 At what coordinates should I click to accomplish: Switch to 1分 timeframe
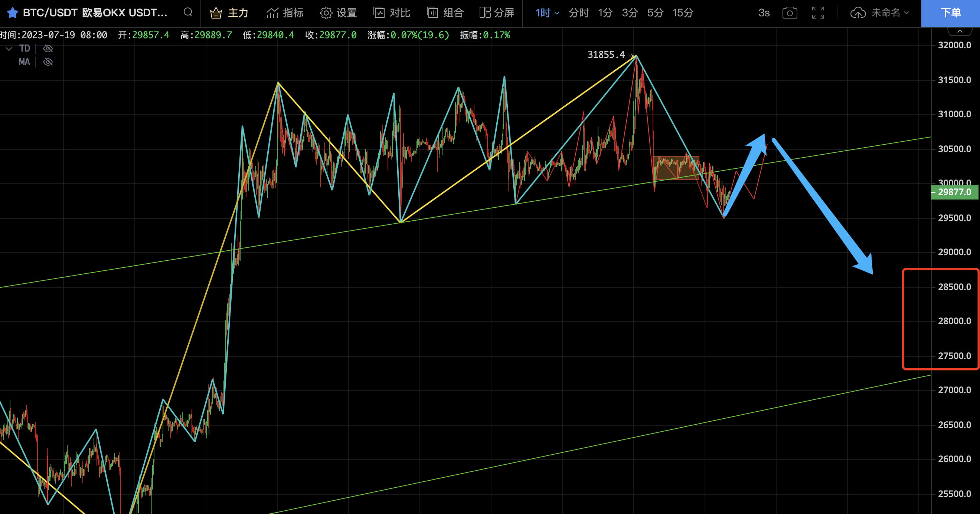click(605, 13)
